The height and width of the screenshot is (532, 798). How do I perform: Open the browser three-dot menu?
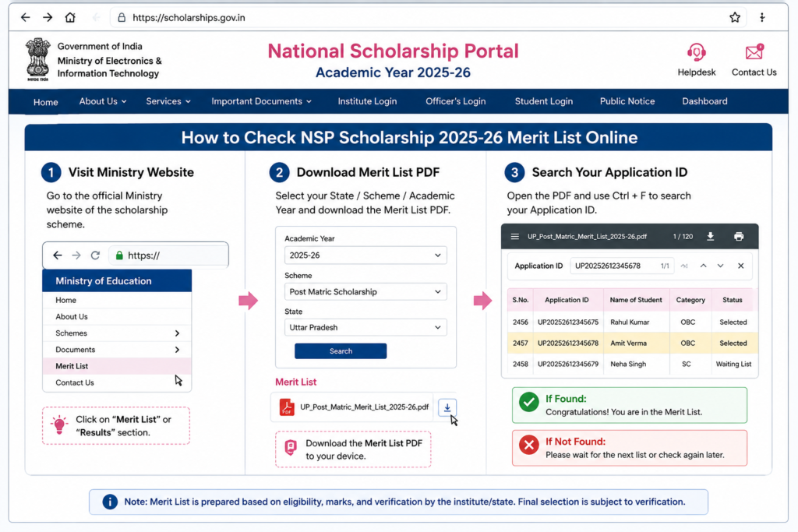pyautogui.click(x=762, y=18)
